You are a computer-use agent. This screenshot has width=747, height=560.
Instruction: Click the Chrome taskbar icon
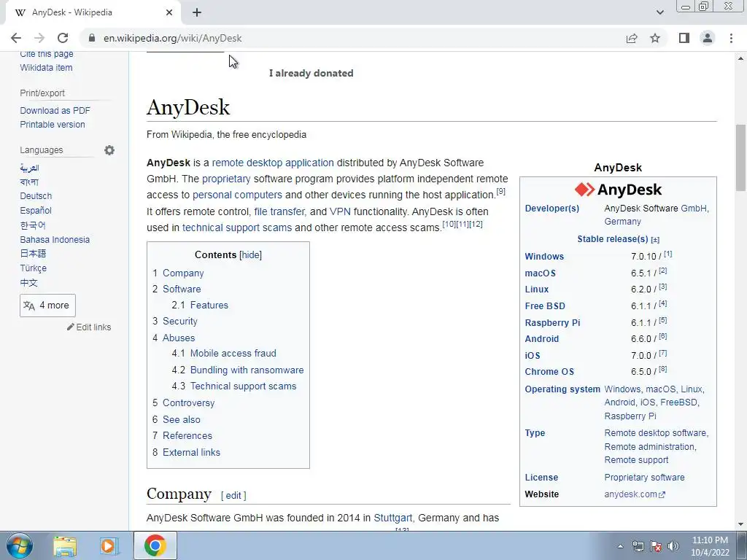(155, 545)
